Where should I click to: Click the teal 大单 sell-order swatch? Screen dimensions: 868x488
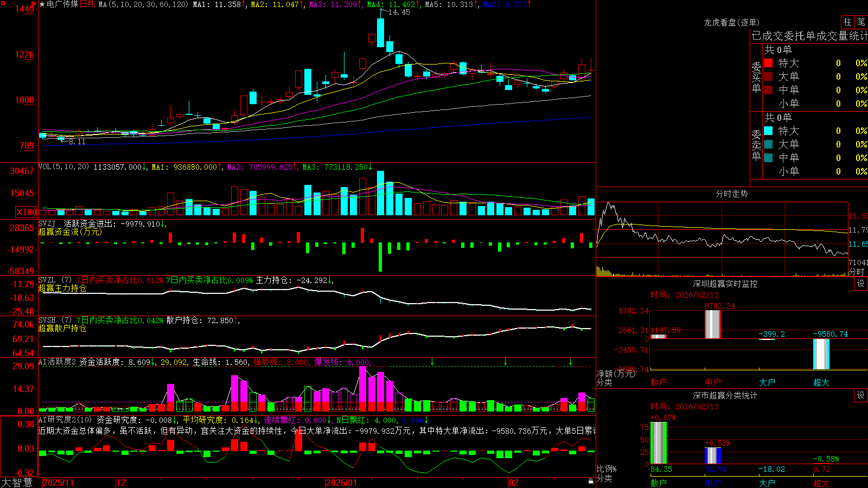[x=768, y=144]
